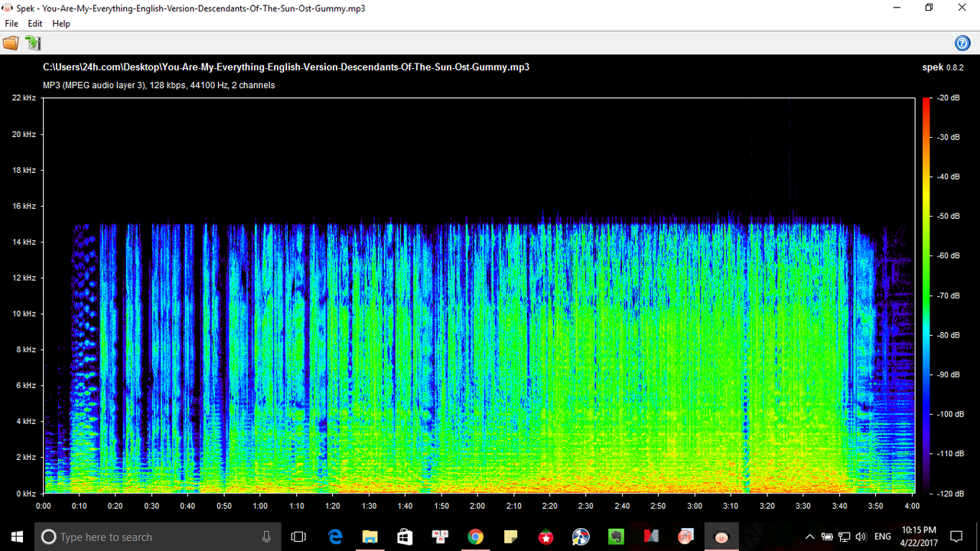Screen dimensions: 980x551
Task: Open the tiles app icon beside Store
Action: tap(441, 537)
